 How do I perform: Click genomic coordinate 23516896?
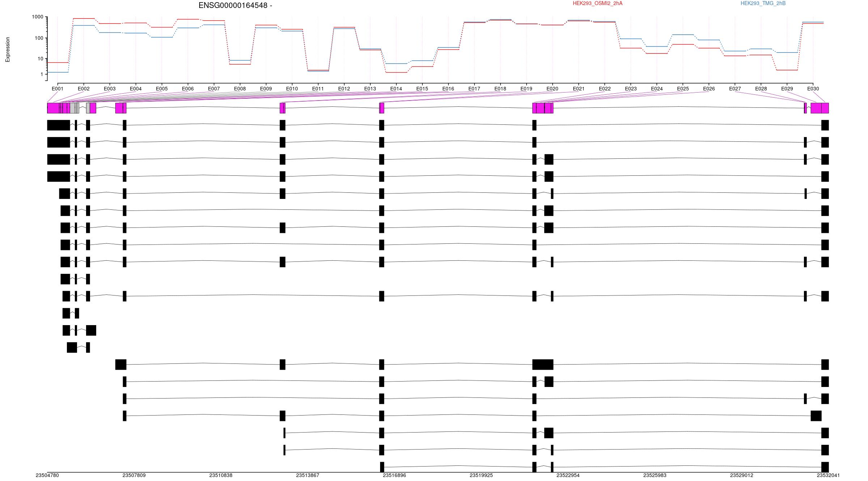tap(395, 475)
